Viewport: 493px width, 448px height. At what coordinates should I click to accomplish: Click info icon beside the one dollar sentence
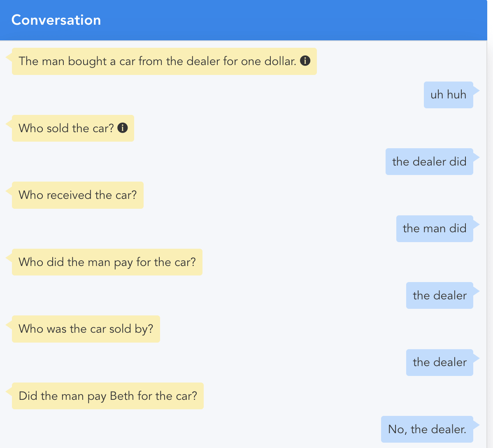tap(305, 61)
